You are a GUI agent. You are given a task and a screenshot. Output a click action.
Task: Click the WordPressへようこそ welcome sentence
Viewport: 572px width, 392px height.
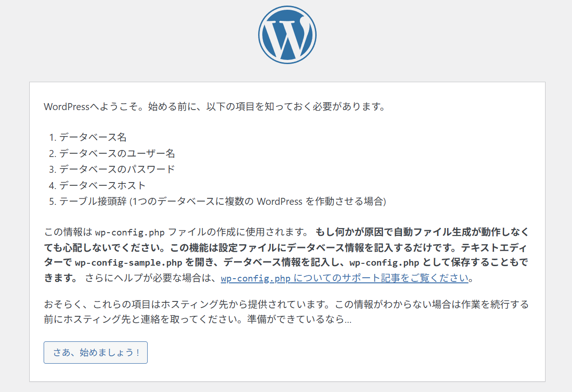point(214,107)
